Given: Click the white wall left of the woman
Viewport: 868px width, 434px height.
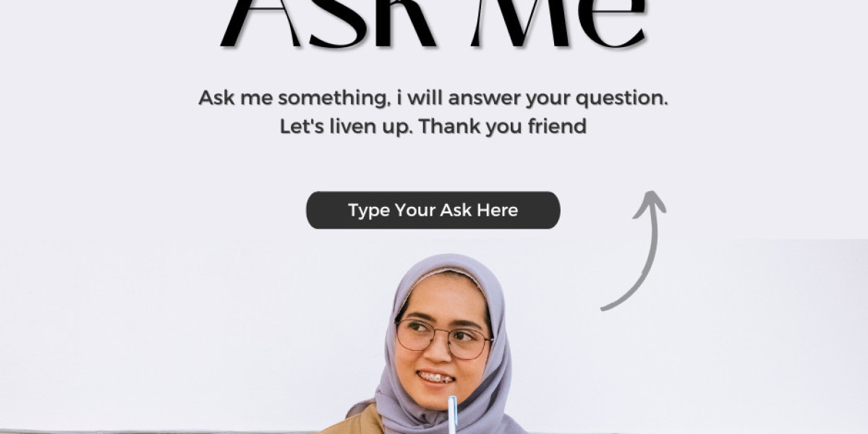Looking at the screenshot, I should coord(181,333).
